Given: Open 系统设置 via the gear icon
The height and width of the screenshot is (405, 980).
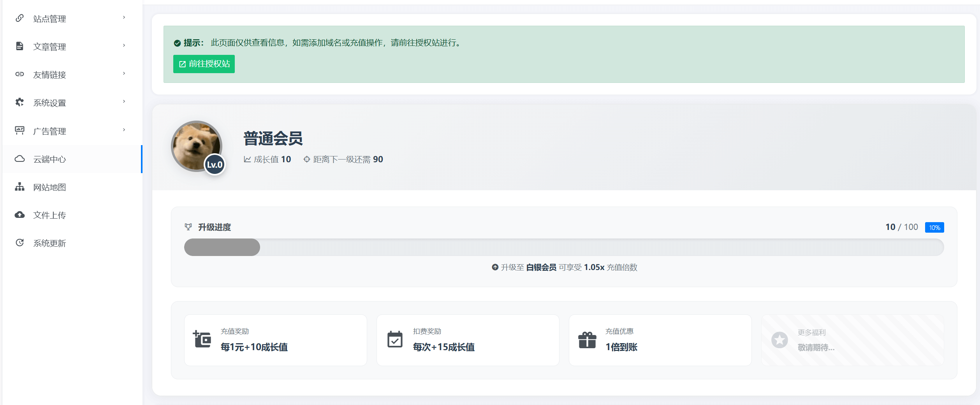Looking at the screenshot, I should (x=20, y=102).
